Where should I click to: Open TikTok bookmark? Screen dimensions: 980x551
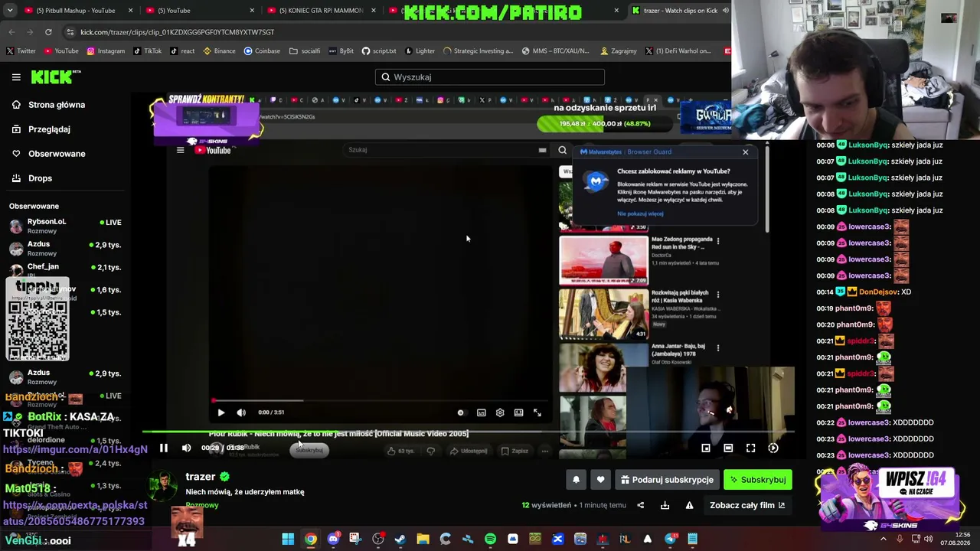[148, 51]
